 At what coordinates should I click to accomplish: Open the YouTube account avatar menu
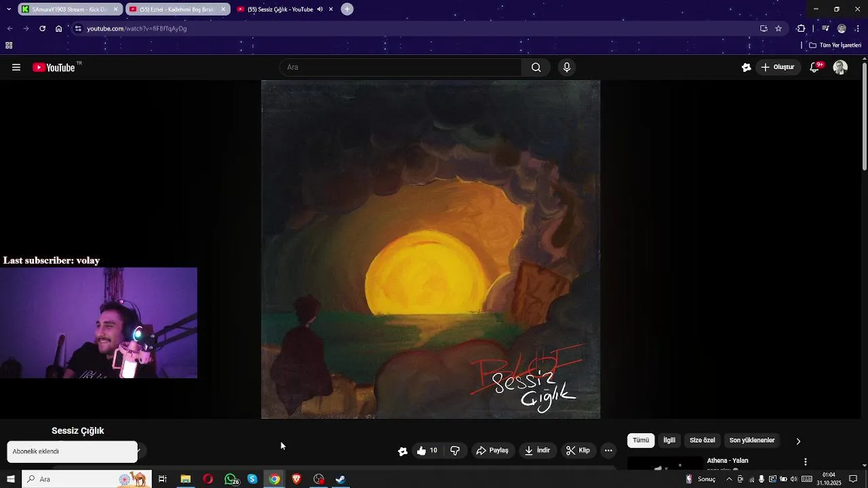point(840,67)
